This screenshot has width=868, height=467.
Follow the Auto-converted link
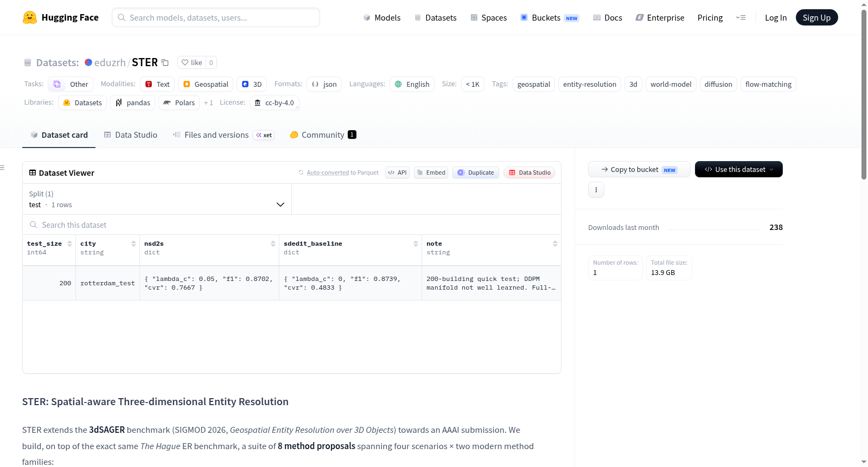pyautogui.click(x=328, y=172)
